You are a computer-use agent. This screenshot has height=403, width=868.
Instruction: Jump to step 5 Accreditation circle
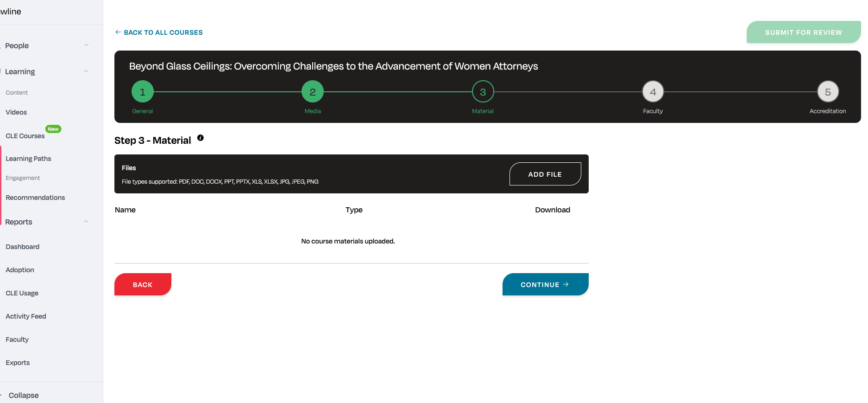[x=828, y=92]
